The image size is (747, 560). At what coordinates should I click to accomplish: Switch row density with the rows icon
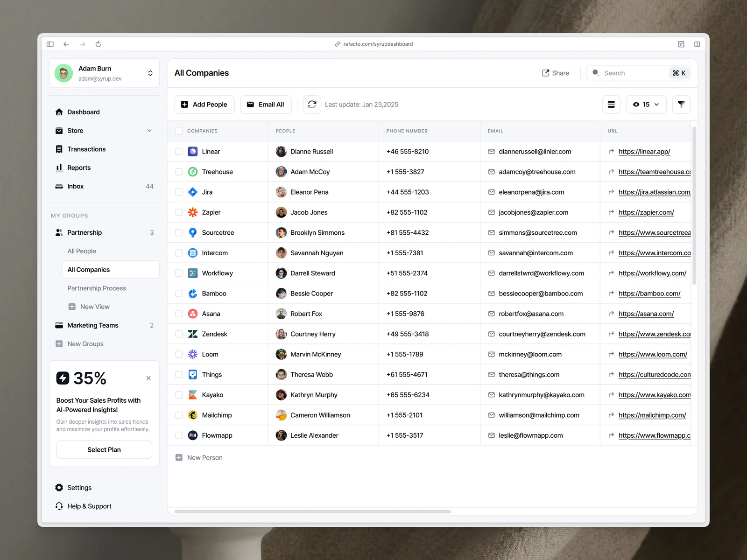coord(611,105)
